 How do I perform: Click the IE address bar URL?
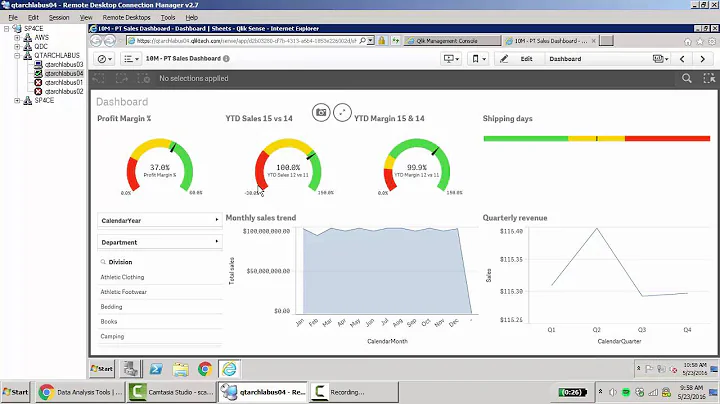tap(246, 41)
